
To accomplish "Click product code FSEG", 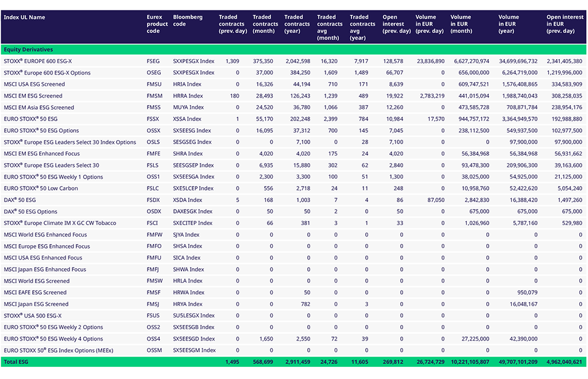I will (x=153, y=61).
